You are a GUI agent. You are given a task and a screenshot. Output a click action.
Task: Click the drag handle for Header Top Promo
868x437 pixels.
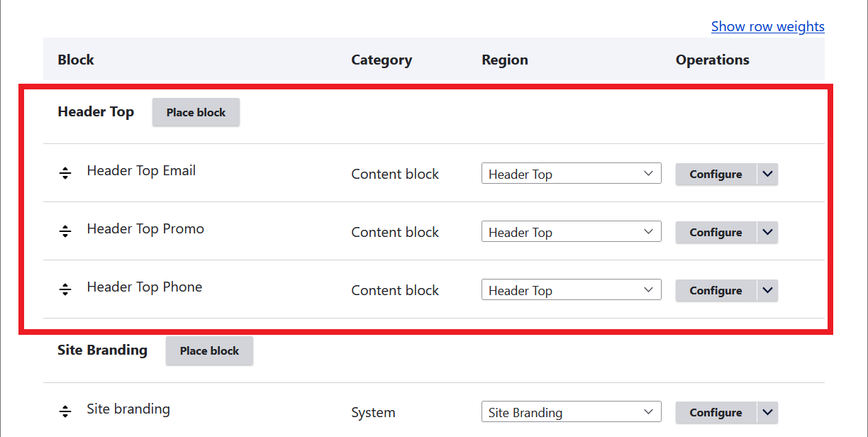point(65,231)
